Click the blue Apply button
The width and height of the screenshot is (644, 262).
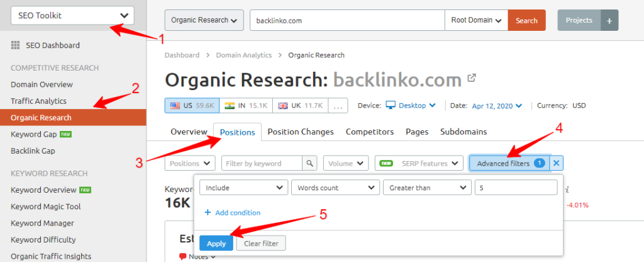click(216, 243)
